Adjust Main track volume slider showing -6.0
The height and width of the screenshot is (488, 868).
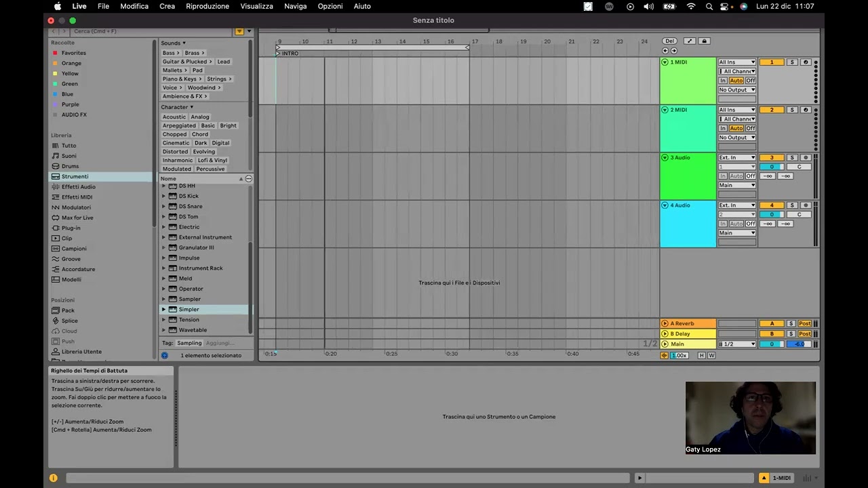799,344
